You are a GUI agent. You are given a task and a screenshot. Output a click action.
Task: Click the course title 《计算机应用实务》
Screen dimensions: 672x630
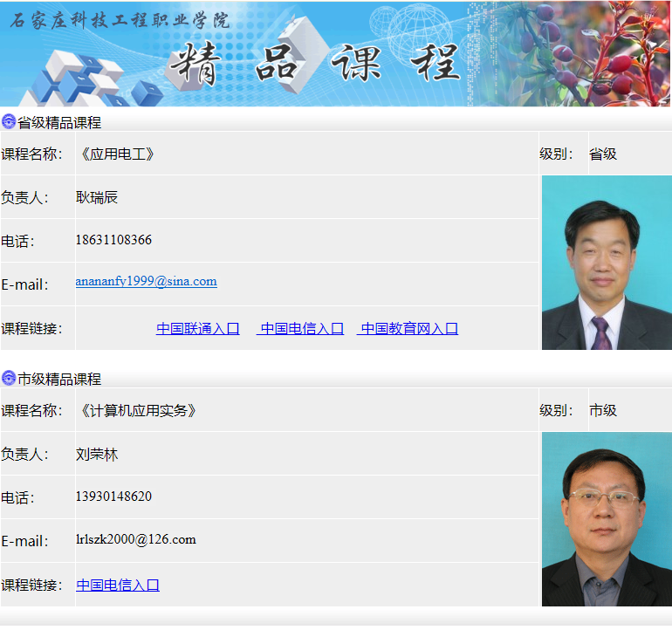[x=138, y=410]
